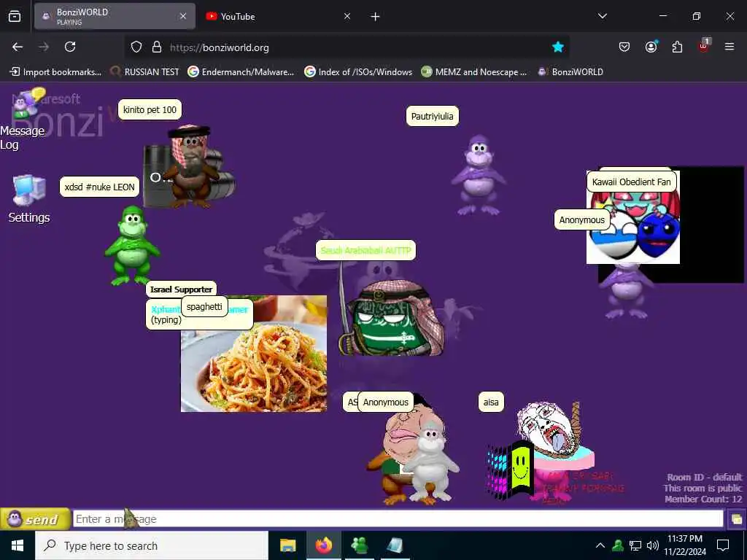Click the Saudi Arabiaball character

point(392,318)
